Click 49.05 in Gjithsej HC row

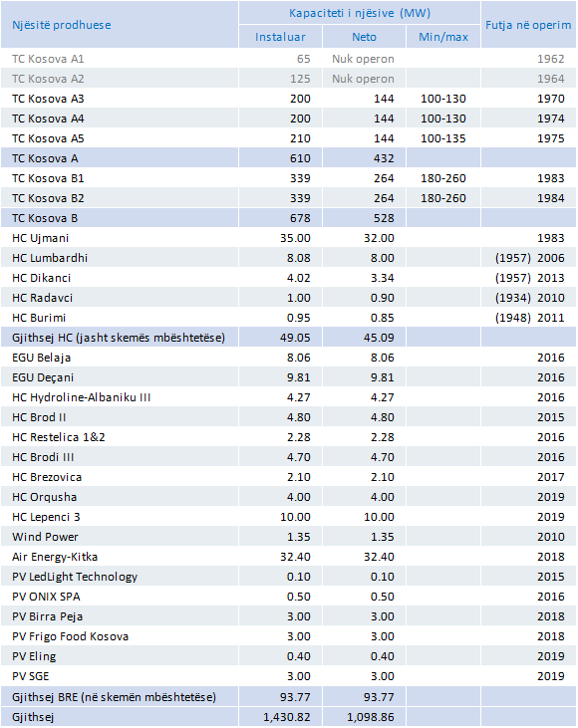click(295, 338)
